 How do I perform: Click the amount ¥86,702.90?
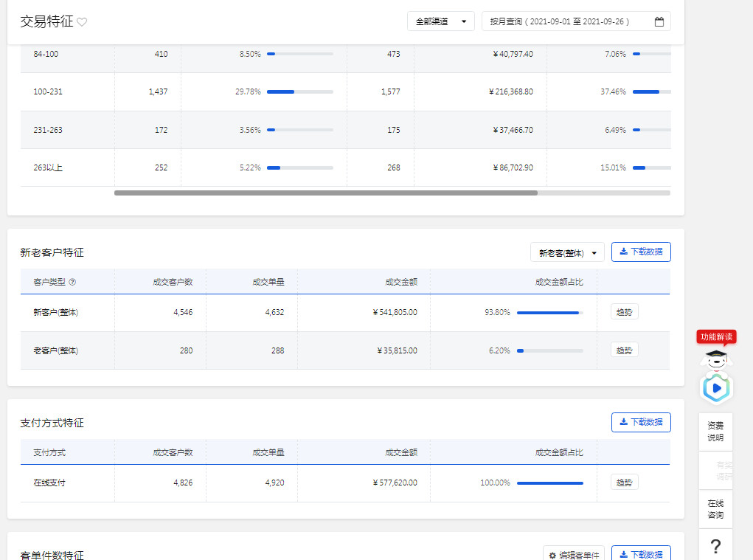513,167
